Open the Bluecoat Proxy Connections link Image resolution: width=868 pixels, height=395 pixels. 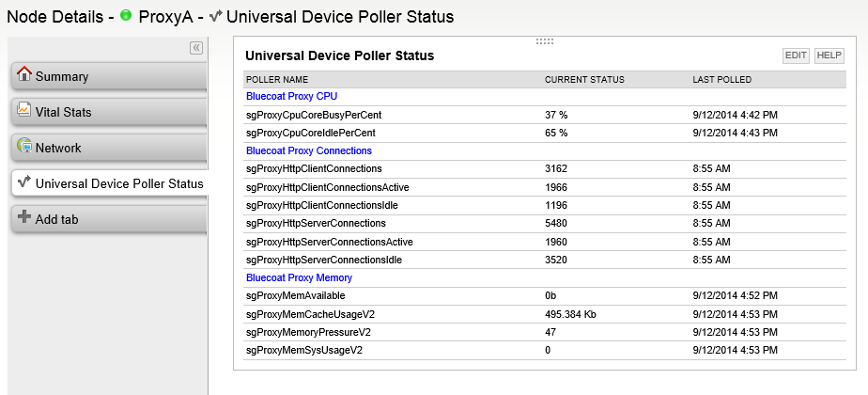click(x=309, y=150)
